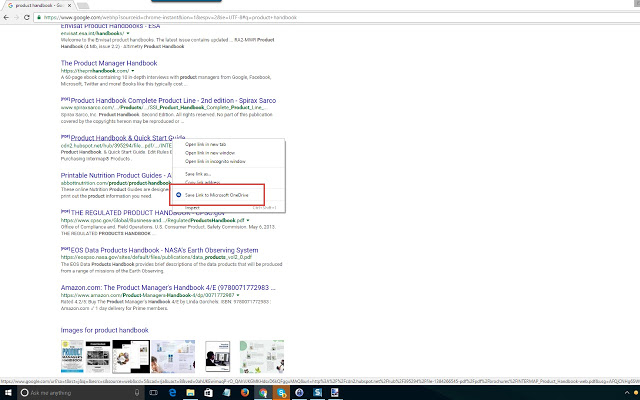Viewport: 640px width, 400px height.
Task: Launch Microsoft Edge from the taskbar
Action: point(172,393)
